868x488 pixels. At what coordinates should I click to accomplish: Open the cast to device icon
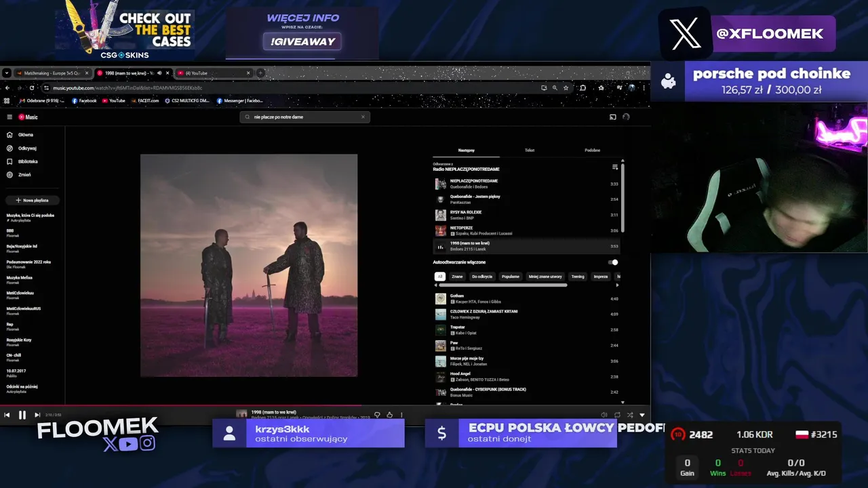pos(612,117)
